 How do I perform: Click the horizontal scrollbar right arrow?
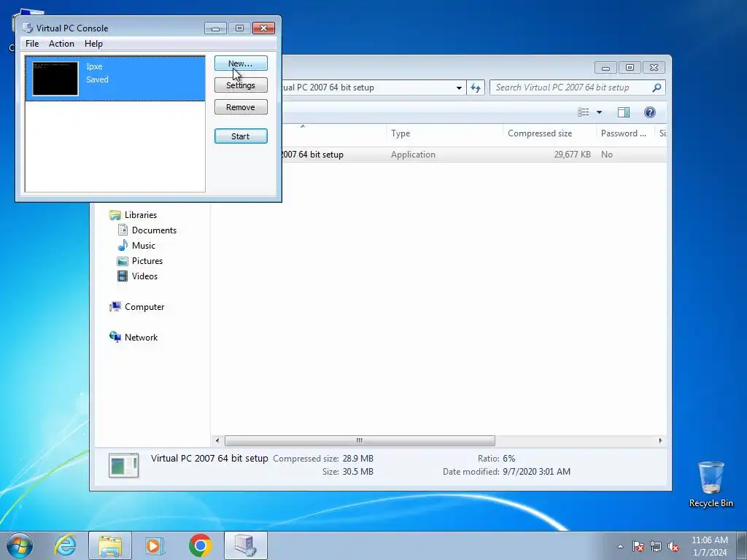tap(660, 440)
